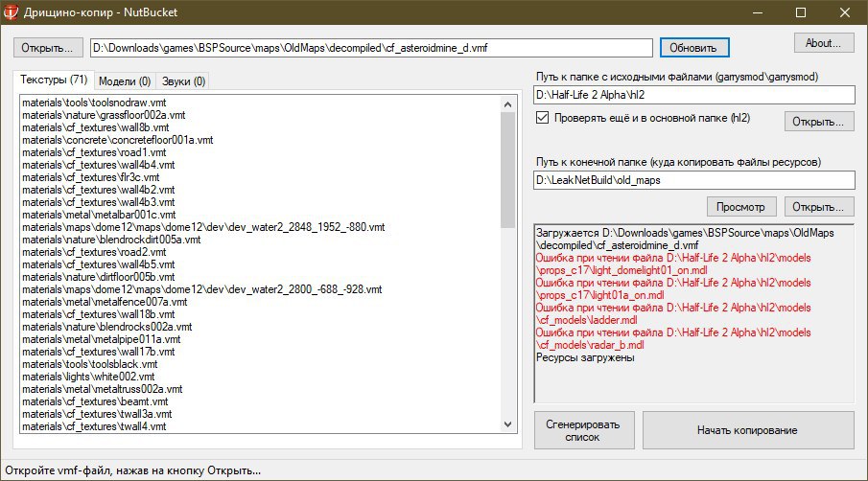Viewport: 868px width, 481px height.
Task: Select the dev_water2_2848_1952_-880.vmt entry
Action: pyautogui.click(x=203, y=227)
